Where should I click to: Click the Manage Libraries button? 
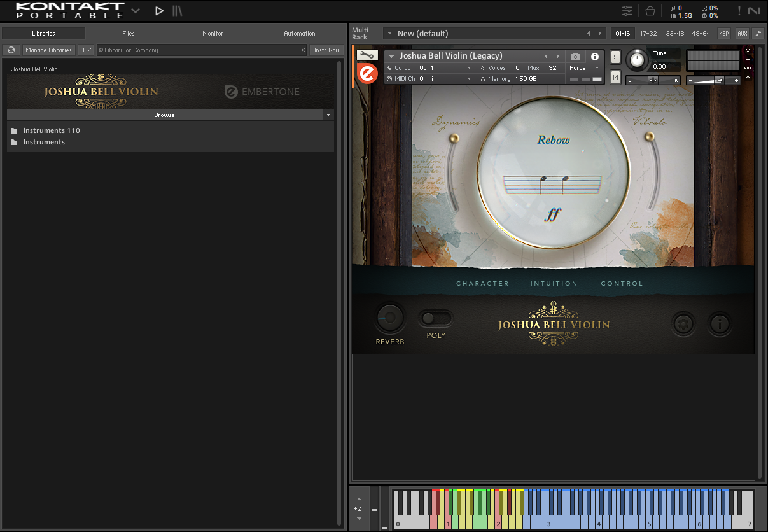[x=49, y=50]
